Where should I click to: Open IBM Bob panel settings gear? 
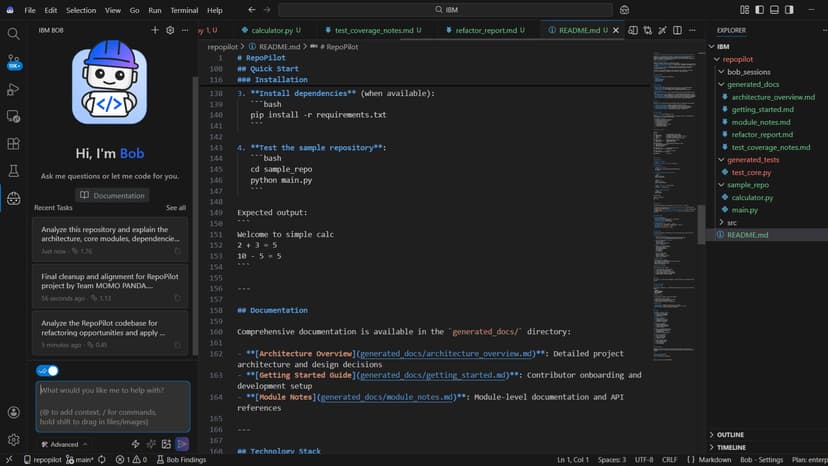[x=170, y=30]
